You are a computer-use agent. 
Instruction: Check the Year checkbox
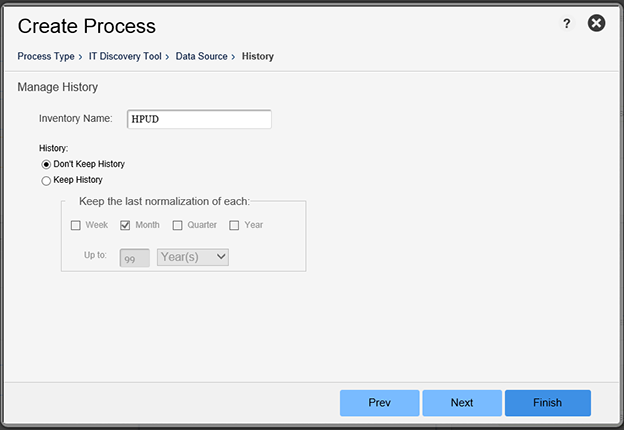point(234,226)
